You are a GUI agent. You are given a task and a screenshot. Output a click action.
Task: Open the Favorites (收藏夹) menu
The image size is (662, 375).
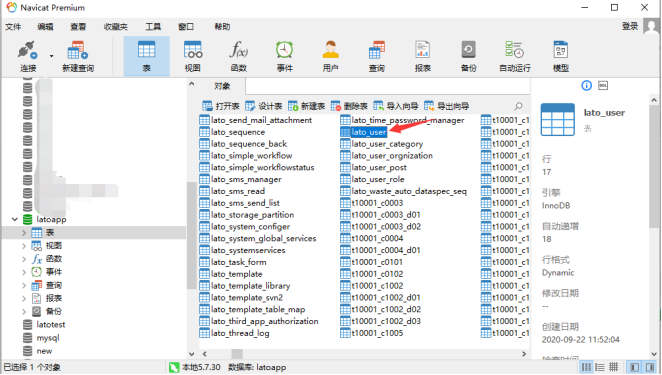pyautogui.click(x=116, y=27)
